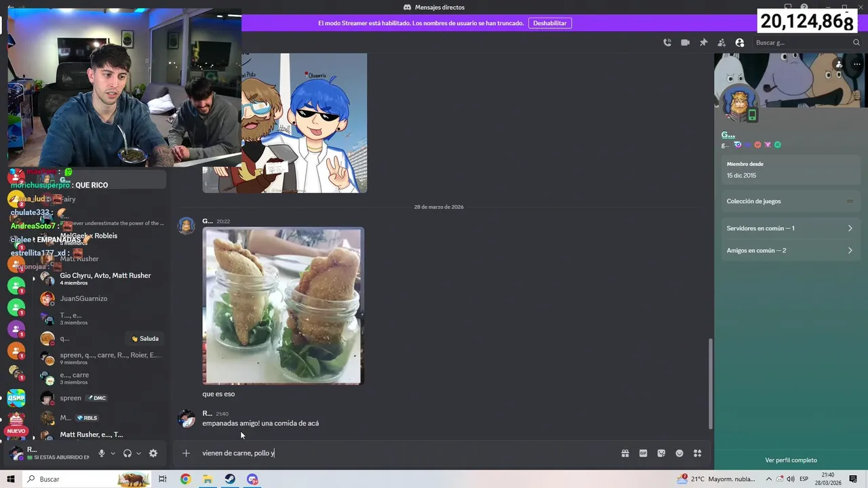Viewport: 868px width, 488px height.
Task: Open the QSMP server icon
Action: (16, 398)
